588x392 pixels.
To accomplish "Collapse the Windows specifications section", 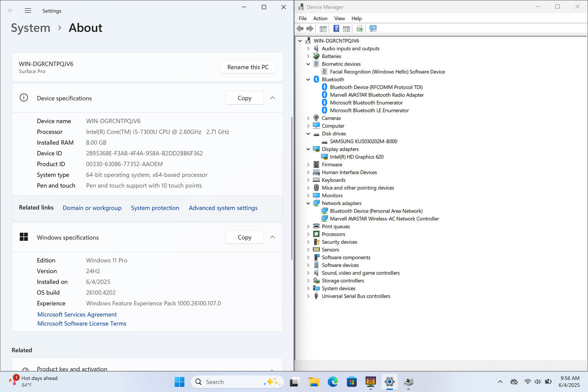I will [272, 237].
